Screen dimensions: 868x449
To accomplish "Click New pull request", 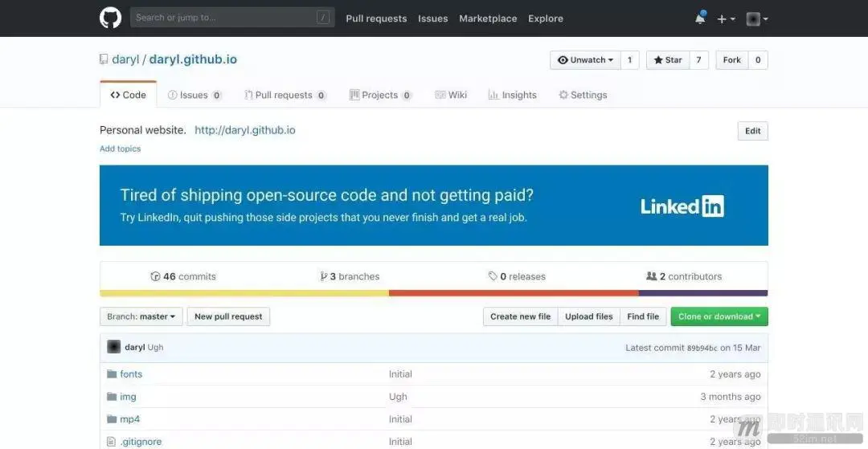I will [228, 316].
